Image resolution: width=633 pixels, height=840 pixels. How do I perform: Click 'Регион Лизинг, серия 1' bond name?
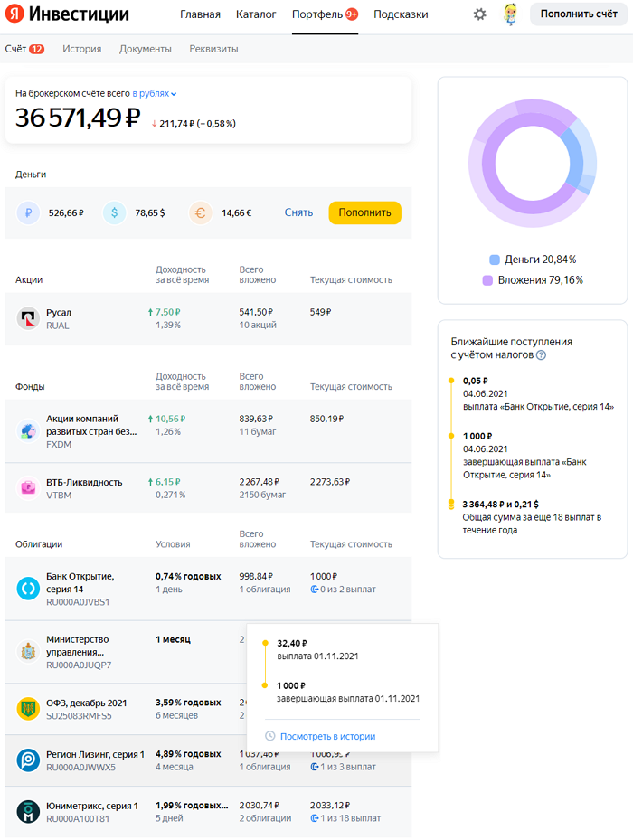(95, 754)
